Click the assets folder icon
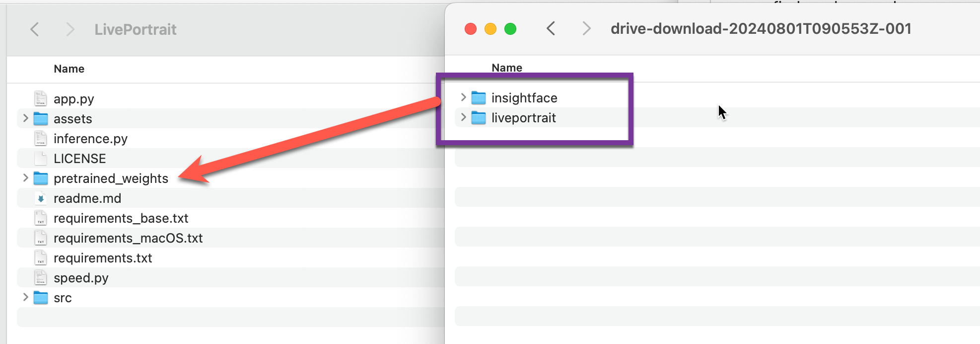 [41, 118]
